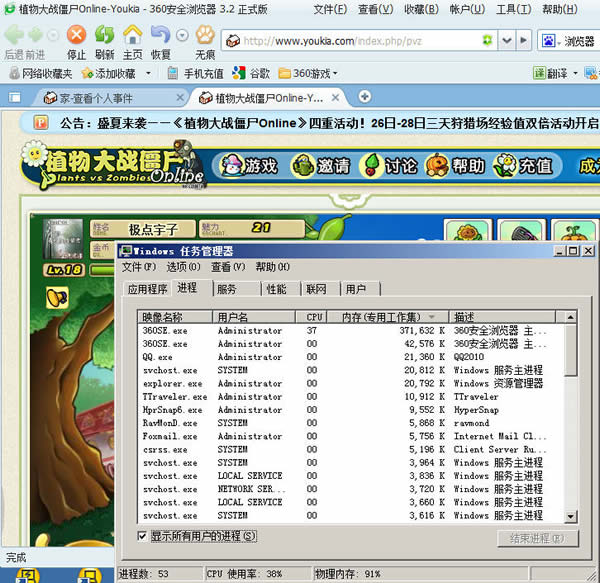This screenshot has width=600, height=583.
Task: Select the HprSnap6.exe process row
Action: pos(351,410)
